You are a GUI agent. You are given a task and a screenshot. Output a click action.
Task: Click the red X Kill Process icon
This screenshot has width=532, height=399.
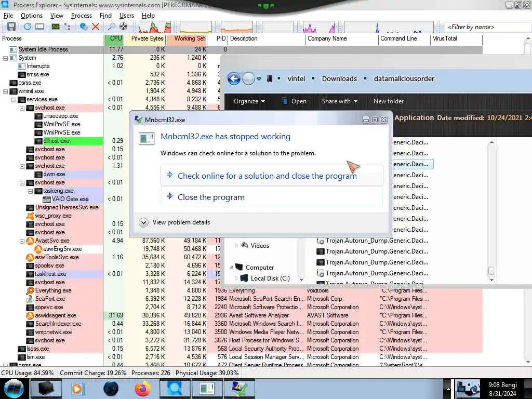click(96, 26)
